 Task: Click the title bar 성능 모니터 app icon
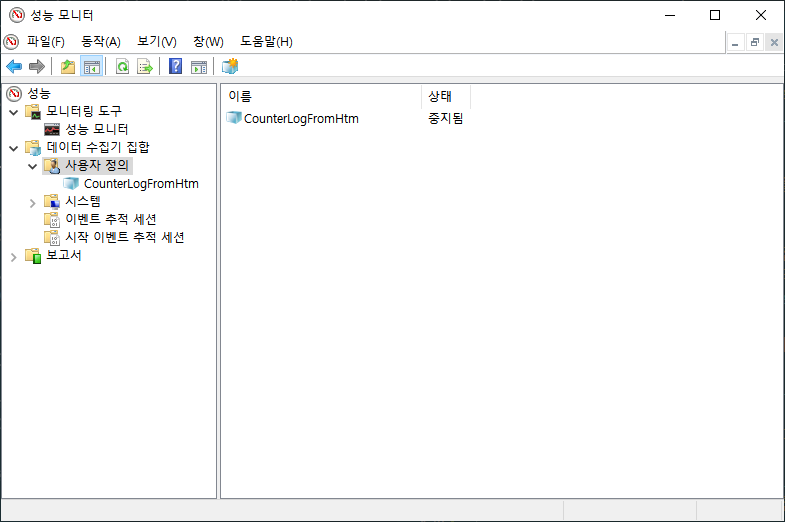17,15
